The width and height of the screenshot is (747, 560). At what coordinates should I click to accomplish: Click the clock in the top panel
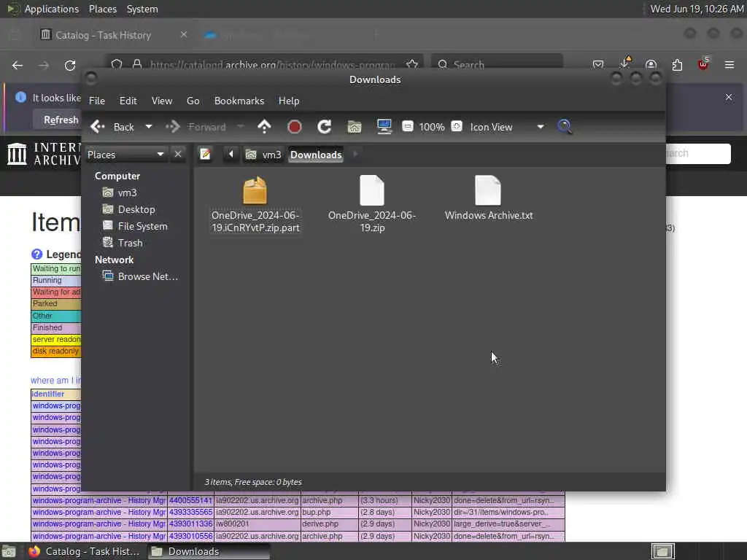[x=697, y=9]
